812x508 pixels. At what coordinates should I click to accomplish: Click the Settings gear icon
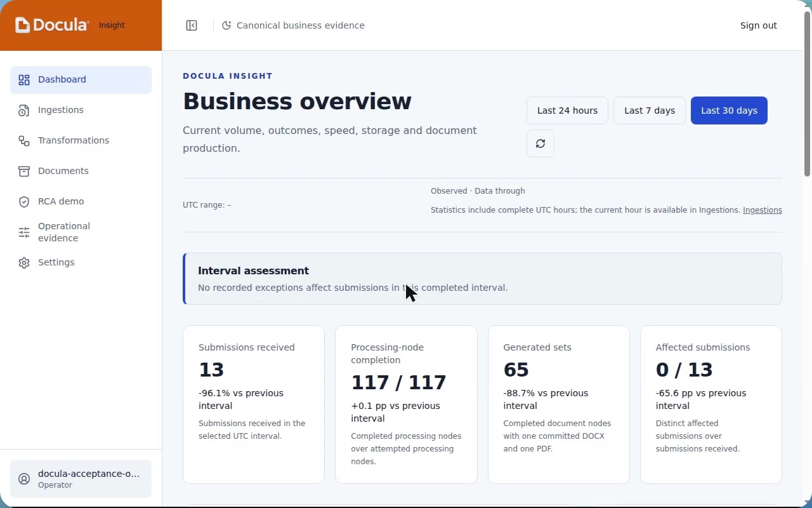[24, 263]
